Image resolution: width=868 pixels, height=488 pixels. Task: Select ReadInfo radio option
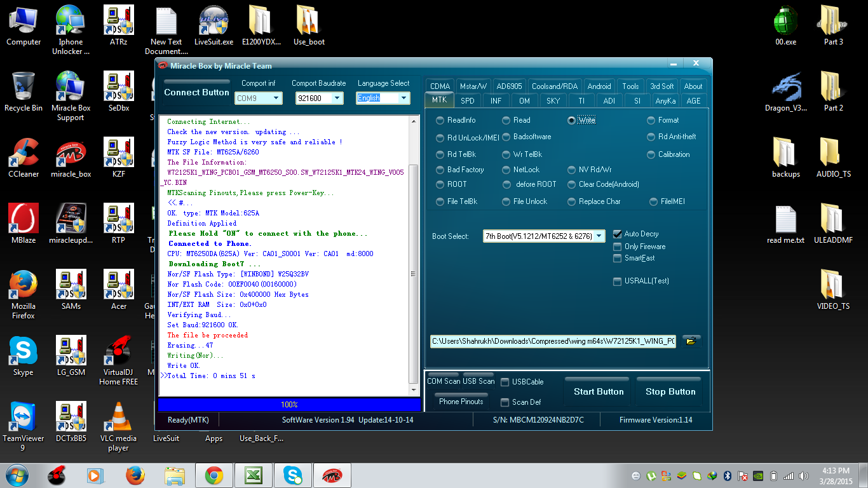[456, 120]
